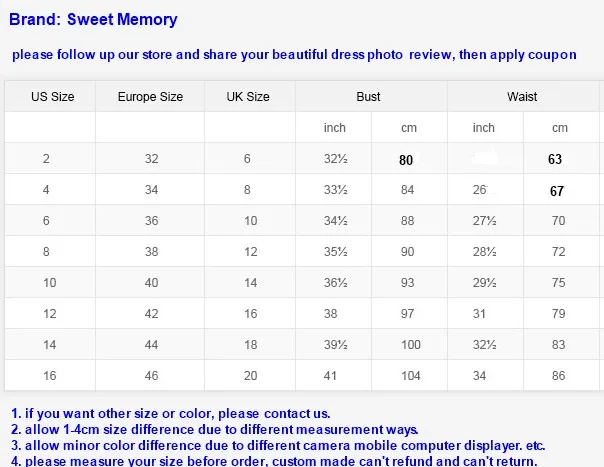Image resolution: width=604 pixels, height=467 pixels.
Task: Click bold waist 67 cm value
Action: pyautogui.click(x=557, y=191)
